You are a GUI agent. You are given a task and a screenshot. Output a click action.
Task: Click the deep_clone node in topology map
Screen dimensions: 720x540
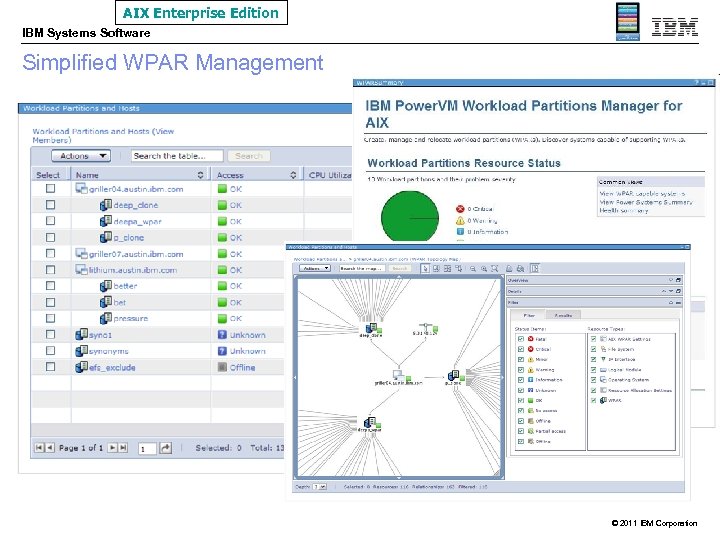click(x=371, y=329)
